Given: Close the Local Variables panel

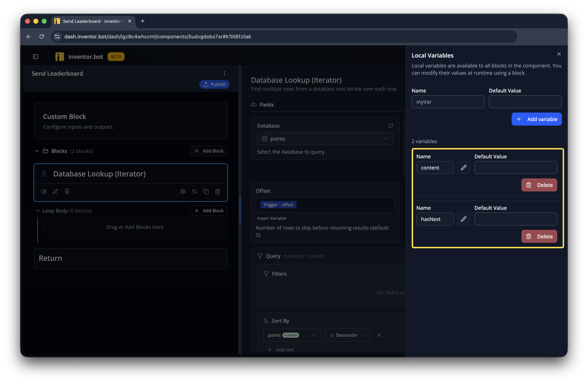Looking at the screenshot, I should [559, 54].
